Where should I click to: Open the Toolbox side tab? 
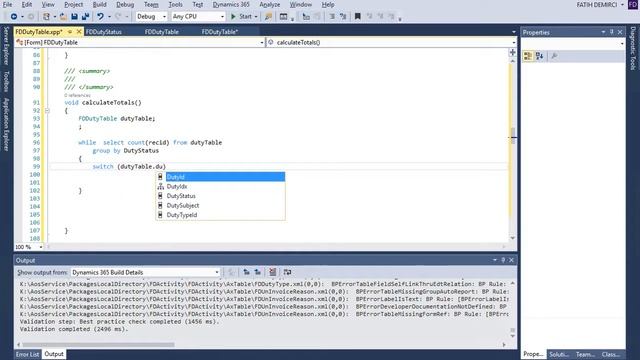(x=6, y=81)
